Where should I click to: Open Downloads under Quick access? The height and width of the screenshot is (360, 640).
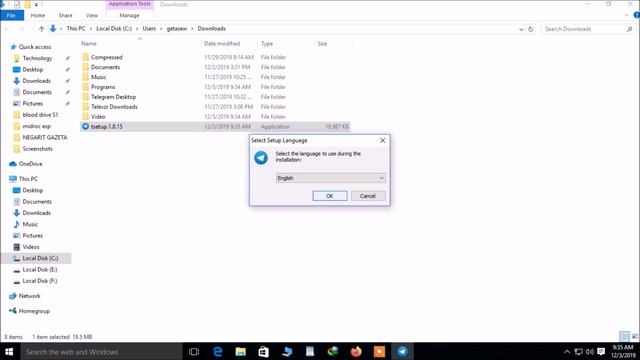click(36, 81)
